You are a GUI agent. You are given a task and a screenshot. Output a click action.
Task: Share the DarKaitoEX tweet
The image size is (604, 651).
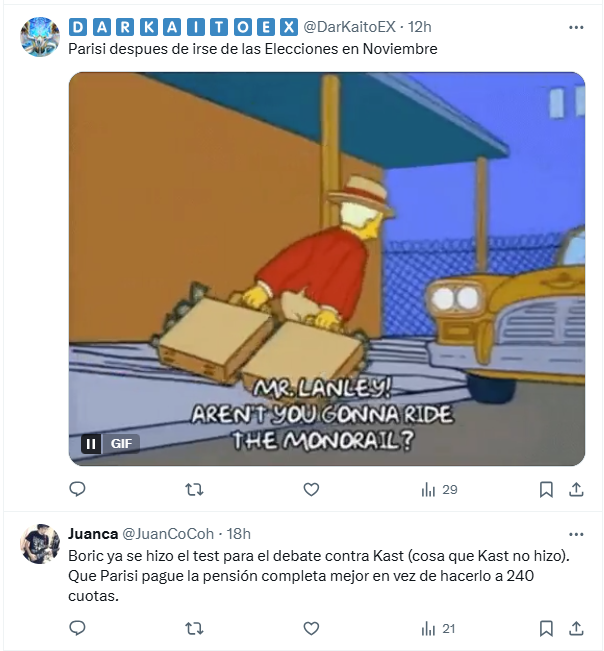pos(576,490)
